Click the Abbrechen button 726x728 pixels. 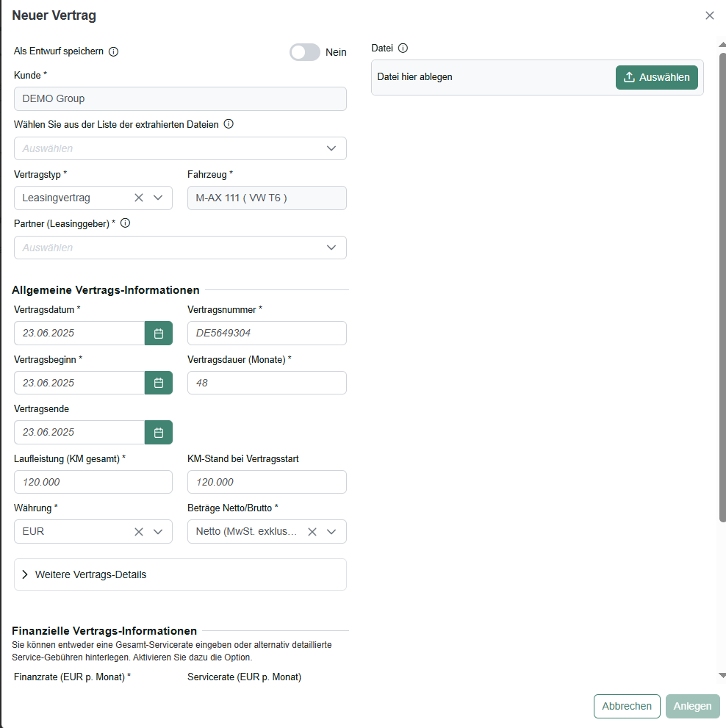(x=627, y=706)
